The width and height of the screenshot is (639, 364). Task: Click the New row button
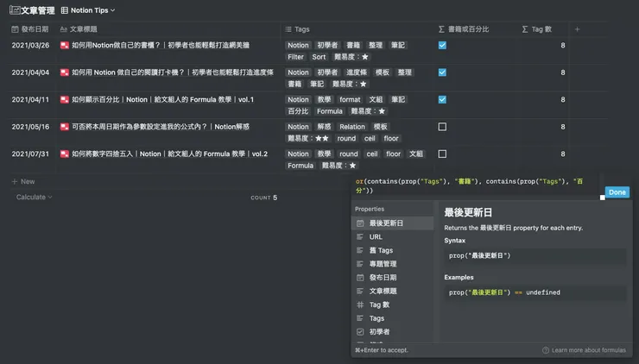tap(23, 182)
